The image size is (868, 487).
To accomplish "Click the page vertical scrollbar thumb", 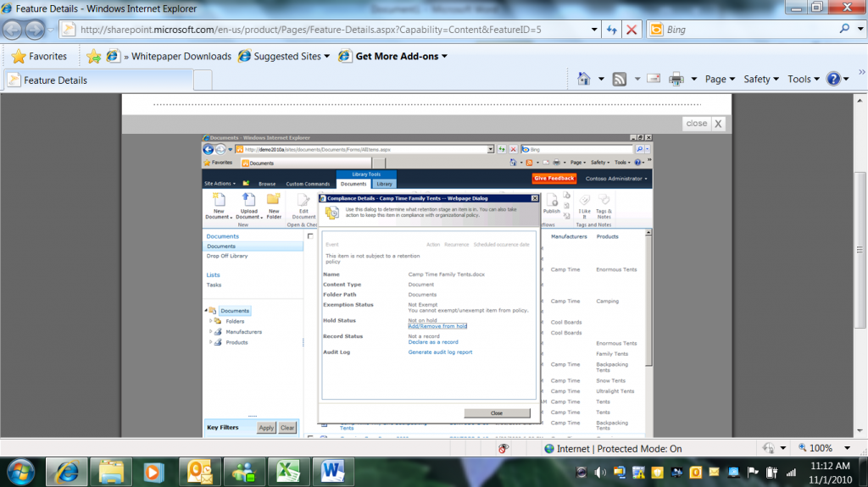I will pos(860,250).
